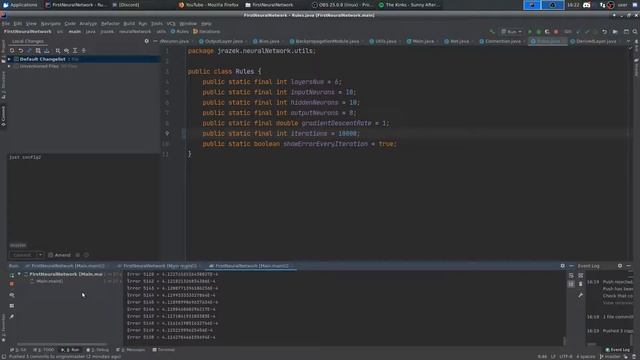Open the TODO tool window button
This screenshot has width=640, height=360.
click(44, 350)
